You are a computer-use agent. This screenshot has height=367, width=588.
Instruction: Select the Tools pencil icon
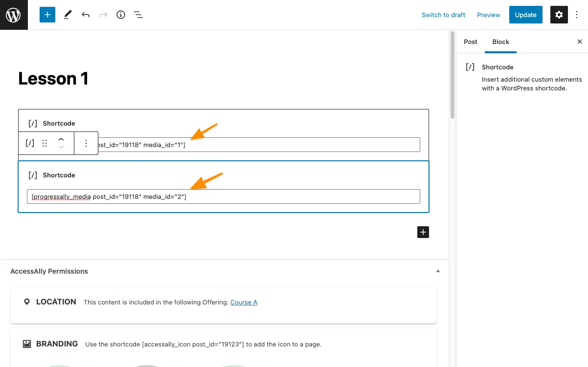pos(68,15)
